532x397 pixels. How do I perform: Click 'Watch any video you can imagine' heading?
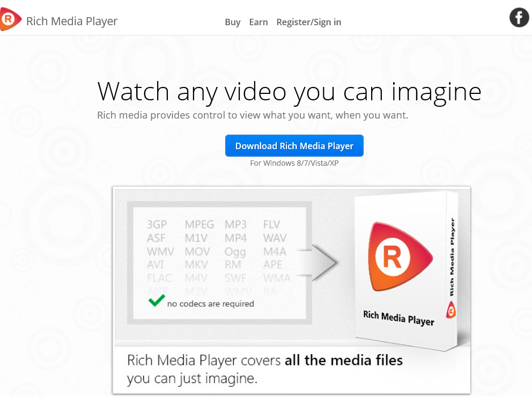click(x=290, y=92)
